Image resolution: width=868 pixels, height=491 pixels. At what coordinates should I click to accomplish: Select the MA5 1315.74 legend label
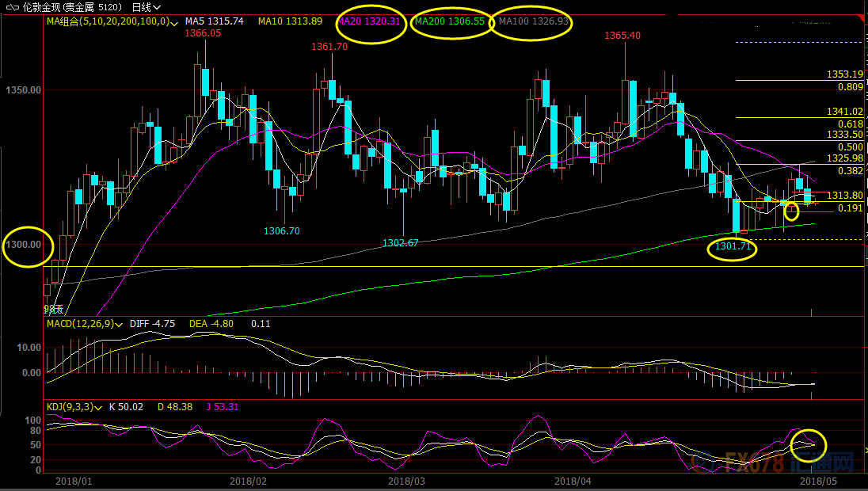point(214,21)
